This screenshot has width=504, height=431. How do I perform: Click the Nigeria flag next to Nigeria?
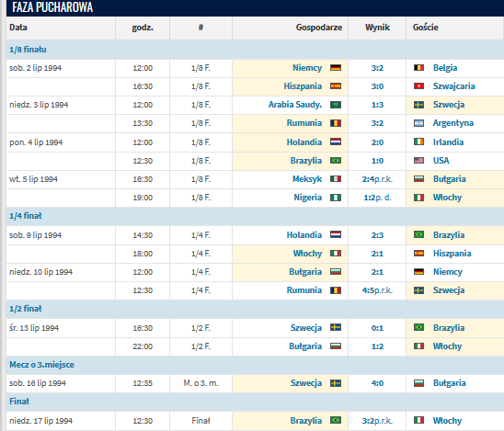click(336, 198)
